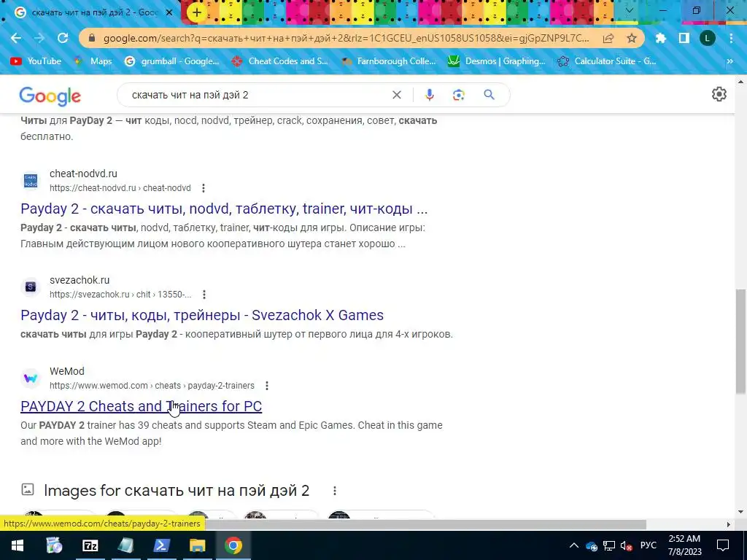Open the tab search dropdown arrow
747x560 pixels.
point(630,10)
